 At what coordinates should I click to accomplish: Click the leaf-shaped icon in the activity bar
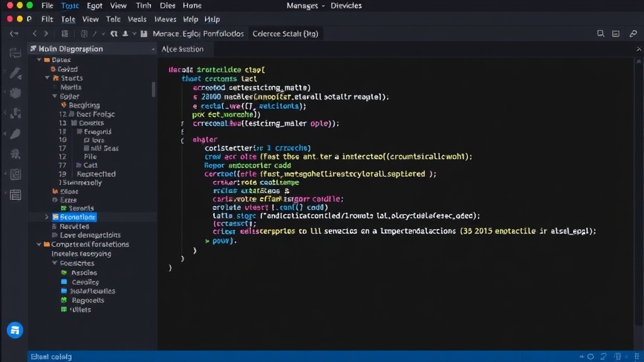[x=15, y=134]
